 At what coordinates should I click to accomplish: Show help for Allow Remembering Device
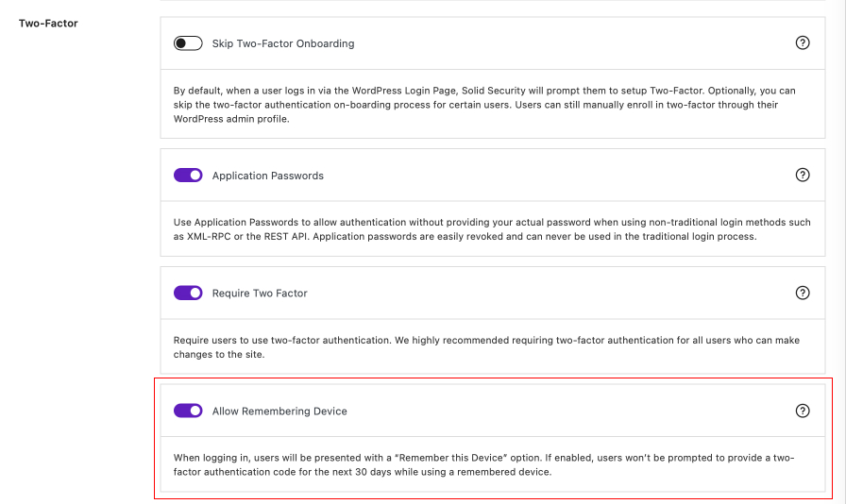click(x=803, y=411)
